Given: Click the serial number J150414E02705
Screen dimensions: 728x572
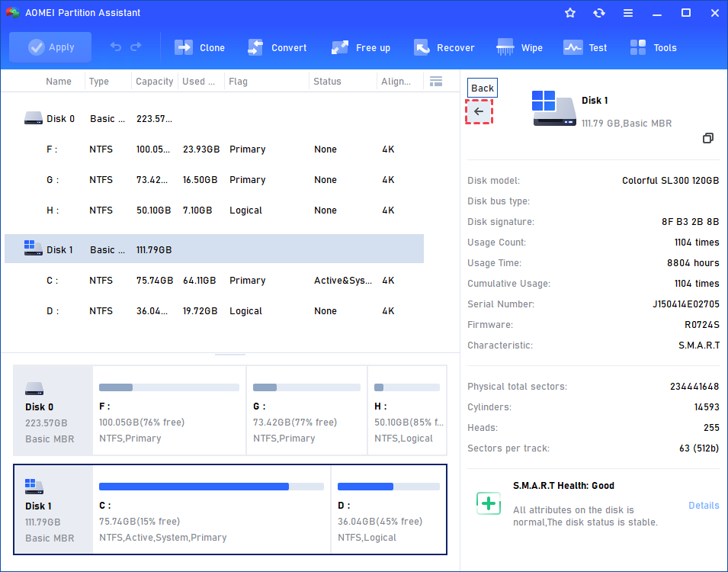Looking at the screenshot, I should click(686, 304).
